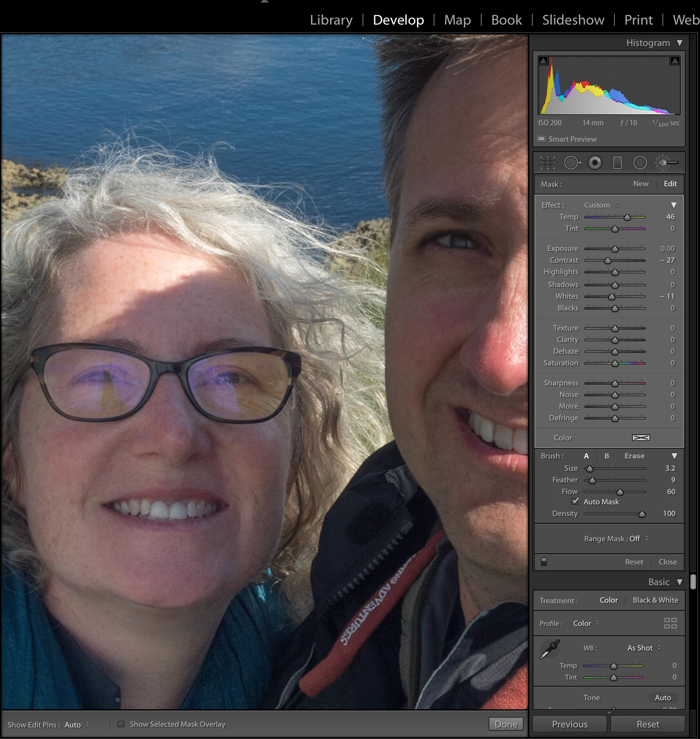Collapse the Histogram panel triangle
This screenshot has width=700, height=739.
click(679, 43)
